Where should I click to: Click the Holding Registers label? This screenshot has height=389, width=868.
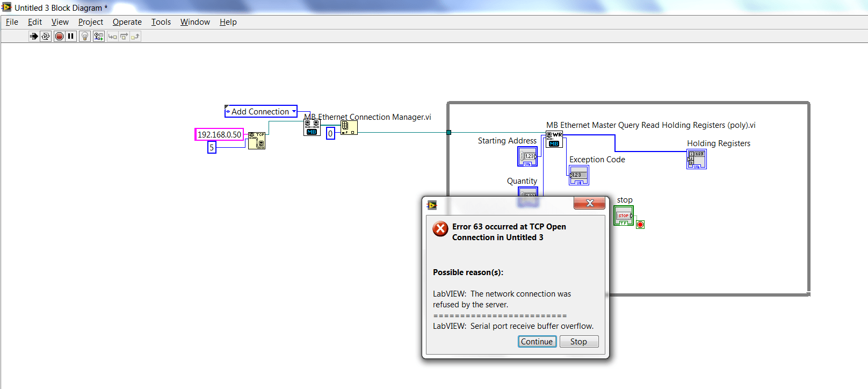click(719, 143)
